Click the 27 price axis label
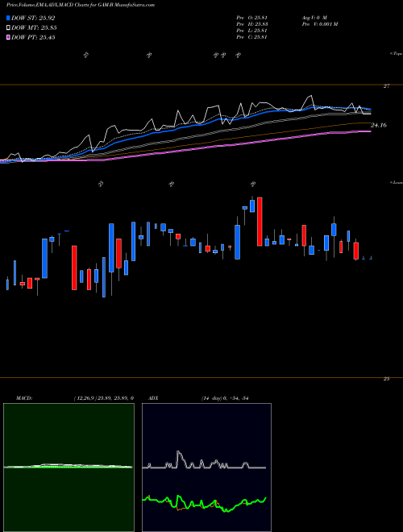The height and width of the screenshot is (532, 403). click(x=386, y=86)
